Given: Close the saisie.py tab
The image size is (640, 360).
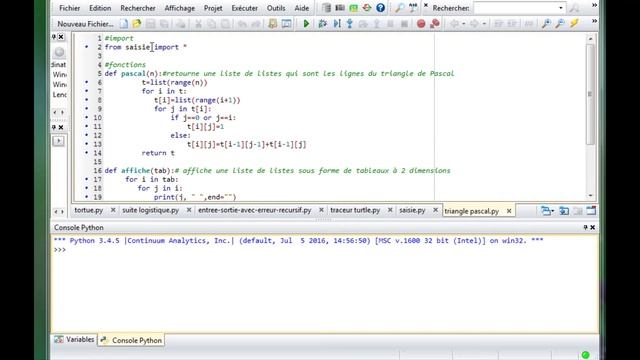Looking at the screenshot, I should (435, 210).
